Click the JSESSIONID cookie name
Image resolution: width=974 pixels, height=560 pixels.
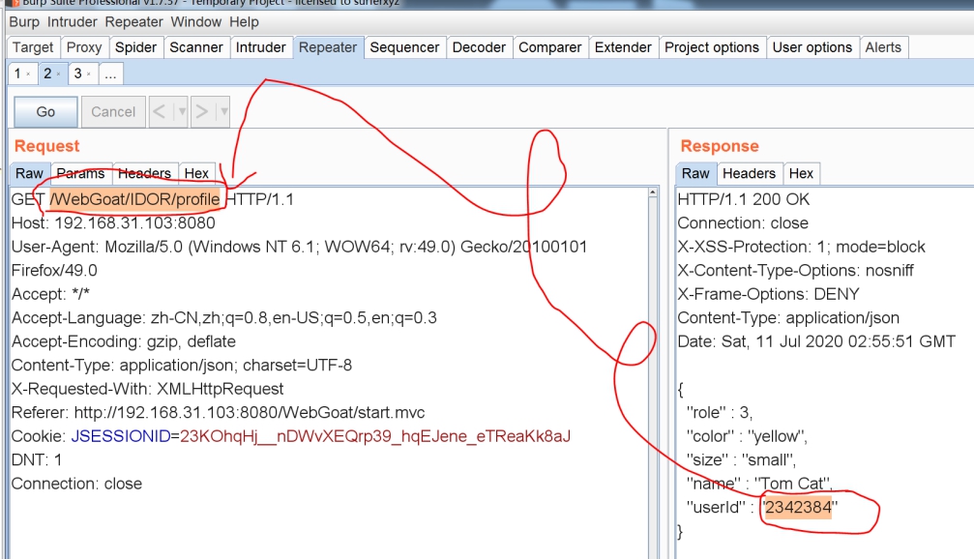click(x=121, y=436)
